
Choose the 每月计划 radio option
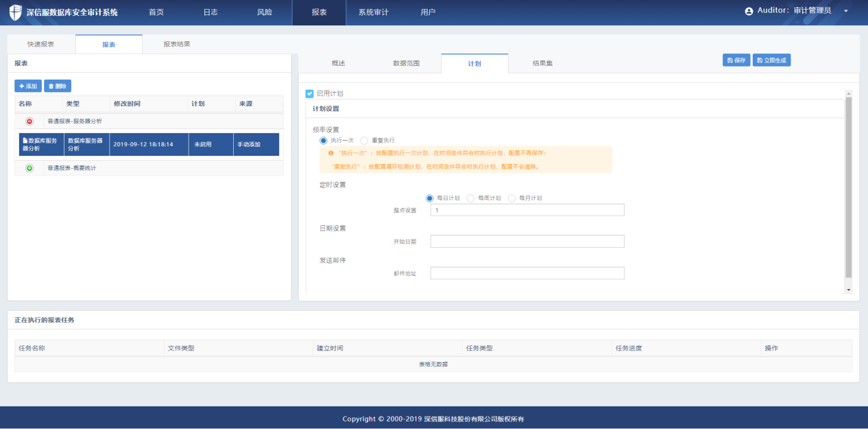coord(511,198)
